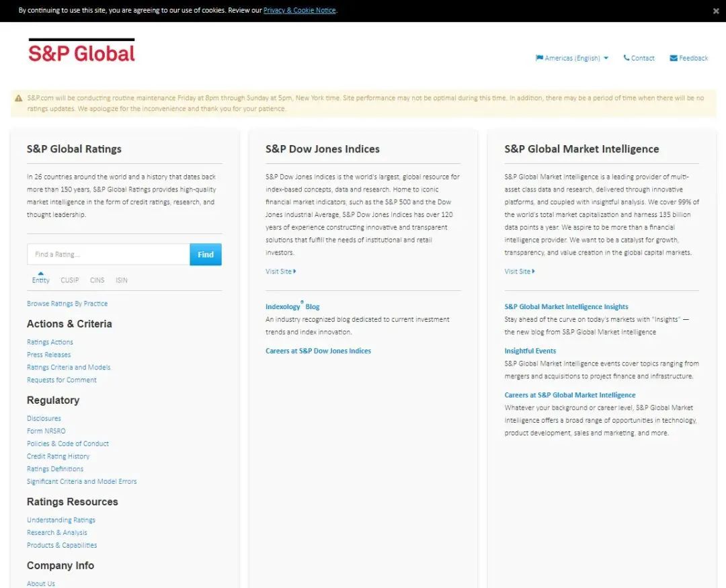Open Visit Site under S&P Dow Jones Indices
This screenshot has width=726, height=588.
coord(280,271)
